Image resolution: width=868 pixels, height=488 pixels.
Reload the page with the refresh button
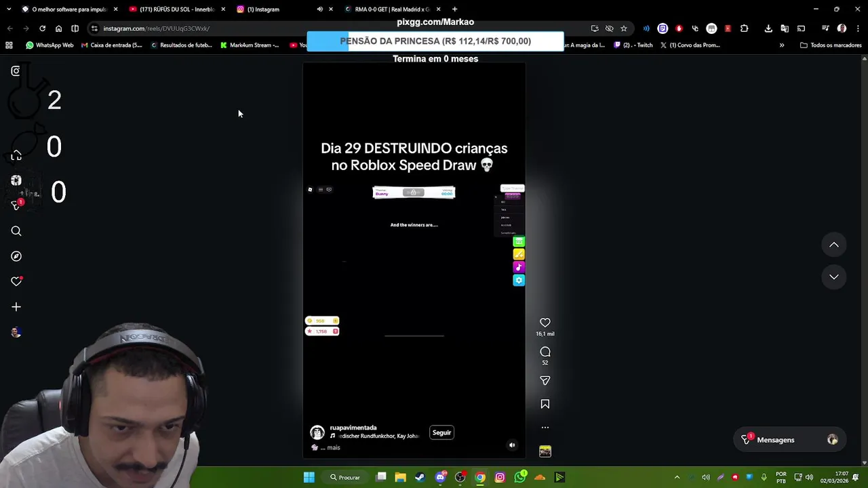pos(42,28)
